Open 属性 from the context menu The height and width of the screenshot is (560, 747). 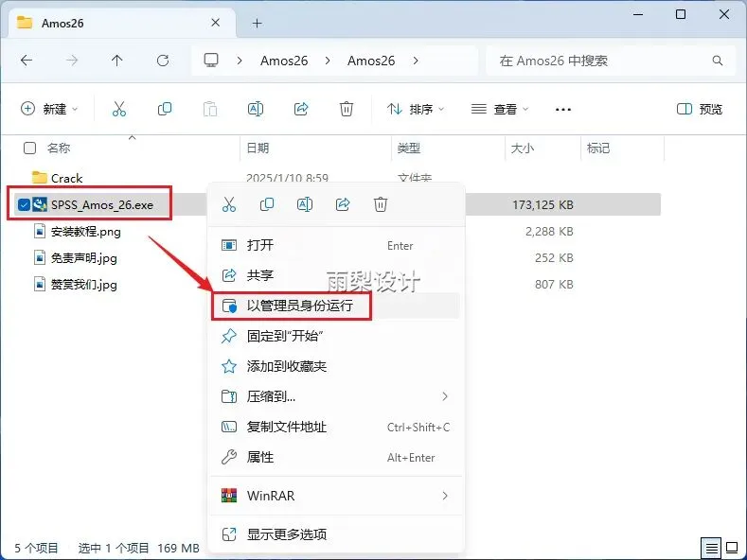pos(335,457)
